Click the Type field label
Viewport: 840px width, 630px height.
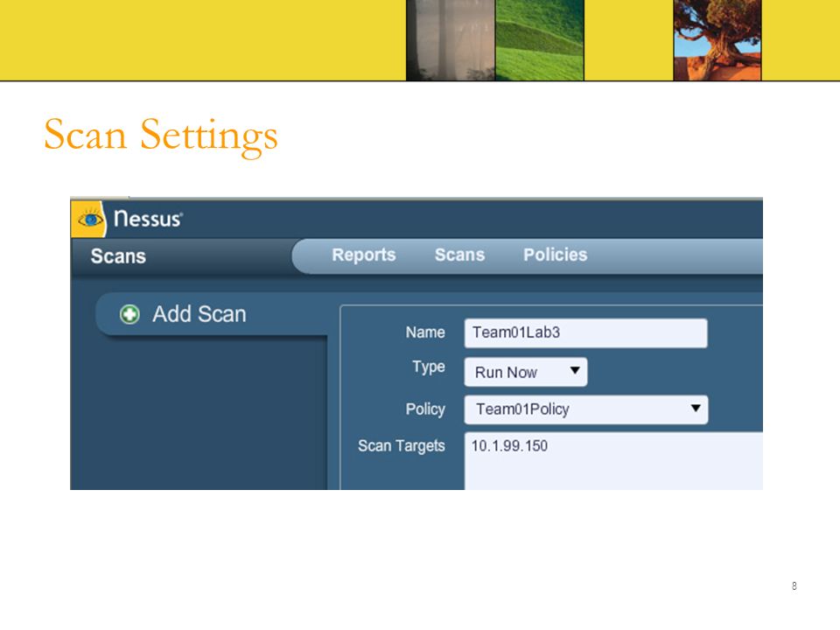(x=429, y=367)
